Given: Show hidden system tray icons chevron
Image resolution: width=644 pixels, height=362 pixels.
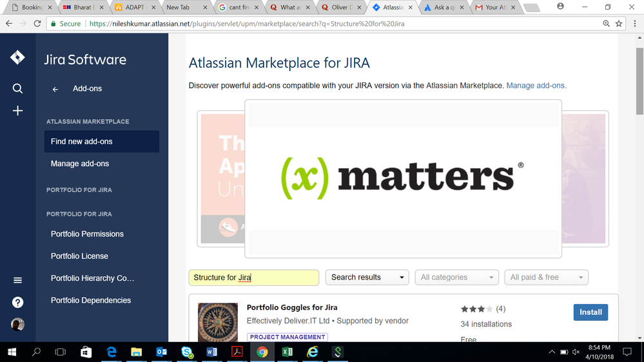Looking at the screenshot, I should [x=552, y=352].
